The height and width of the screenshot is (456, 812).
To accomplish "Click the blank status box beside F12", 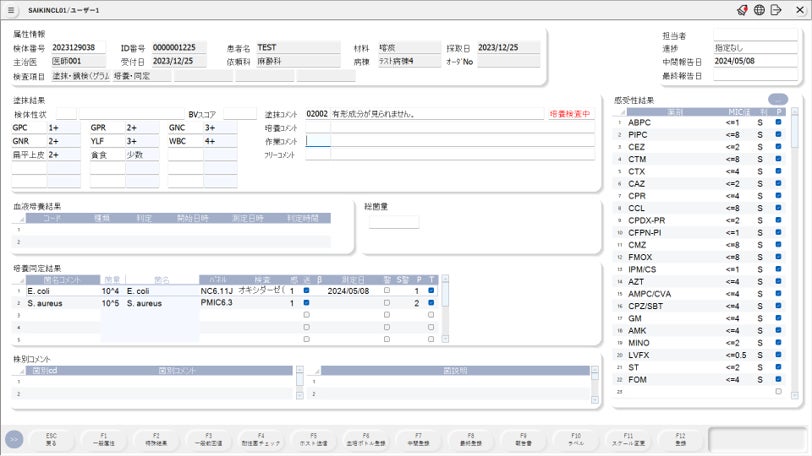I will [x=757, y=439].
